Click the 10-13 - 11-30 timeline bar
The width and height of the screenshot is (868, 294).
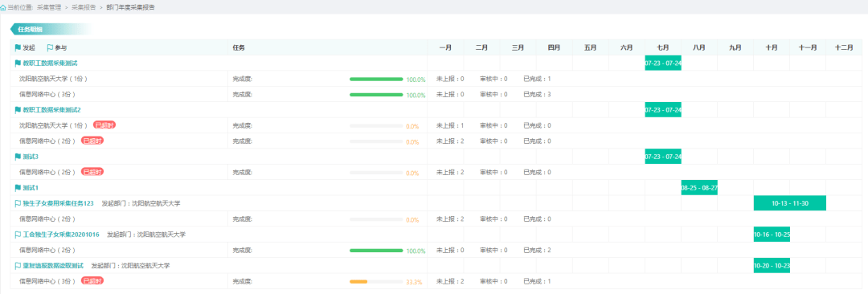click(x=789, y=203)
